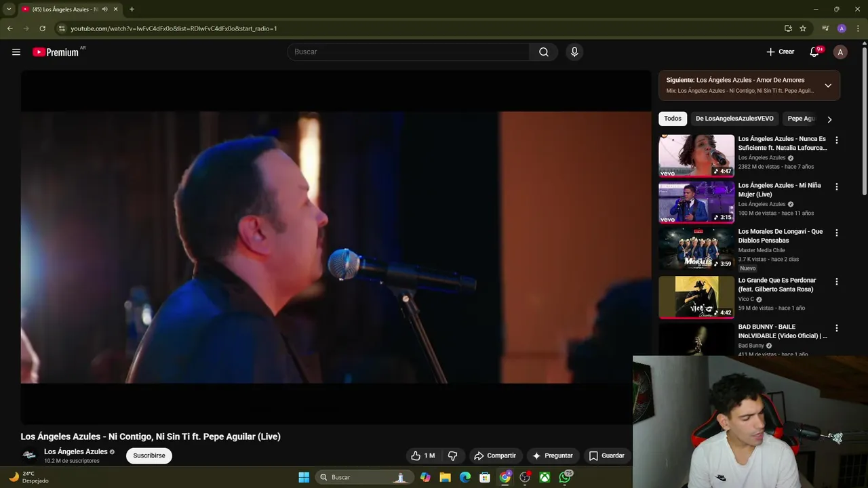
Task: Open WhatsApp from the taskbar
Action: [x=565, y=477]
